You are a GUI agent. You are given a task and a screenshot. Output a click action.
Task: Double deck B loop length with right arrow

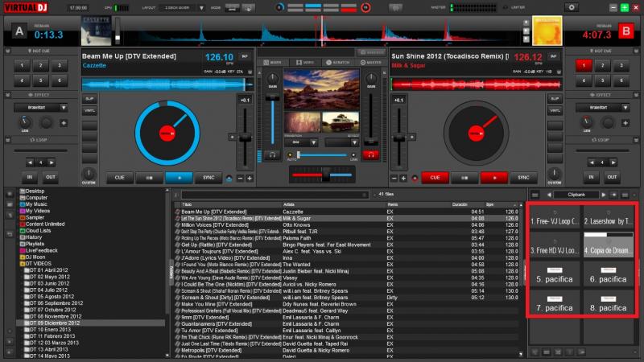point(613,163)
